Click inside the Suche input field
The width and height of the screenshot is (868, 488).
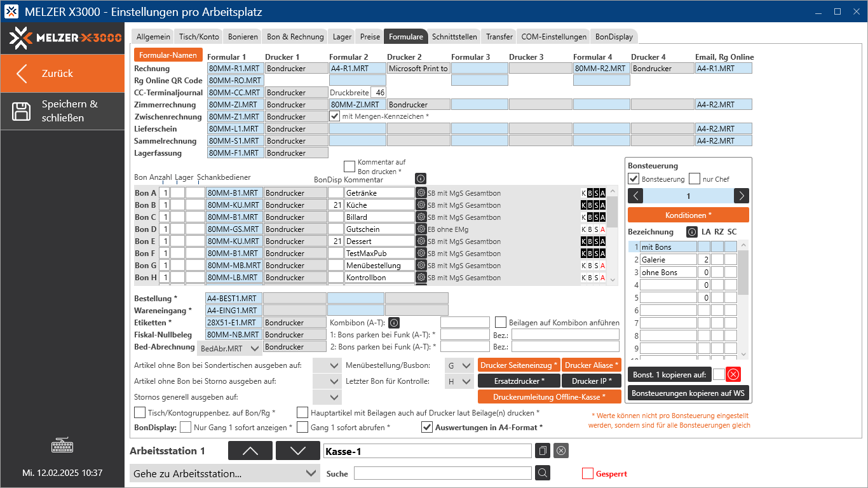(x=443, y=473)
